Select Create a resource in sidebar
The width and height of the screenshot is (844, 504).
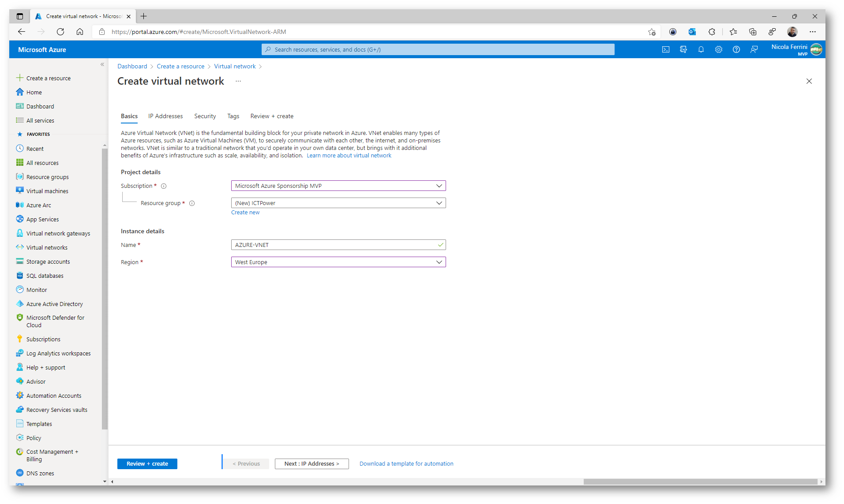click(x=43, y=78)
